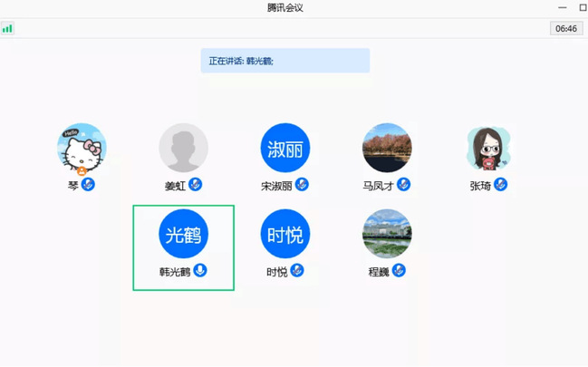Viewport: 588px width, 367px height.
Task: Select the gray default avatar of 姜虹
Action: tap(184, 149)
